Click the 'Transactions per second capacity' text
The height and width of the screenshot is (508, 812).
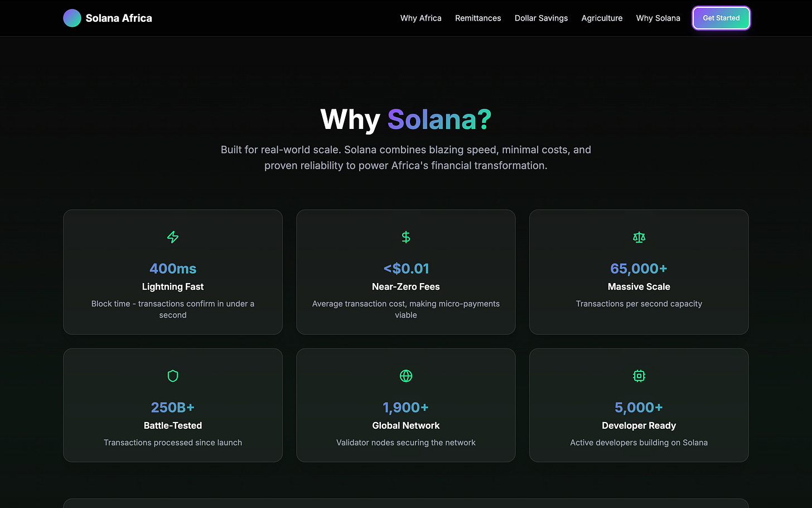[639, 304]
